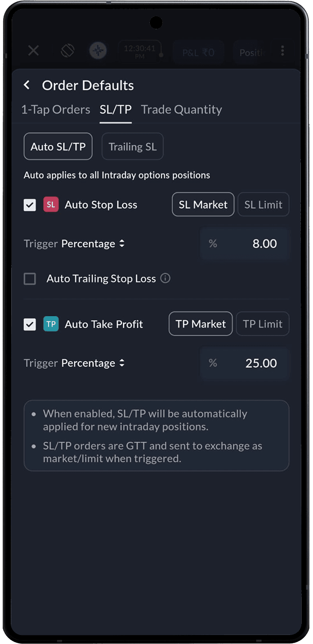Tap the red SL badge icon
313x644 pixels.
51,204
